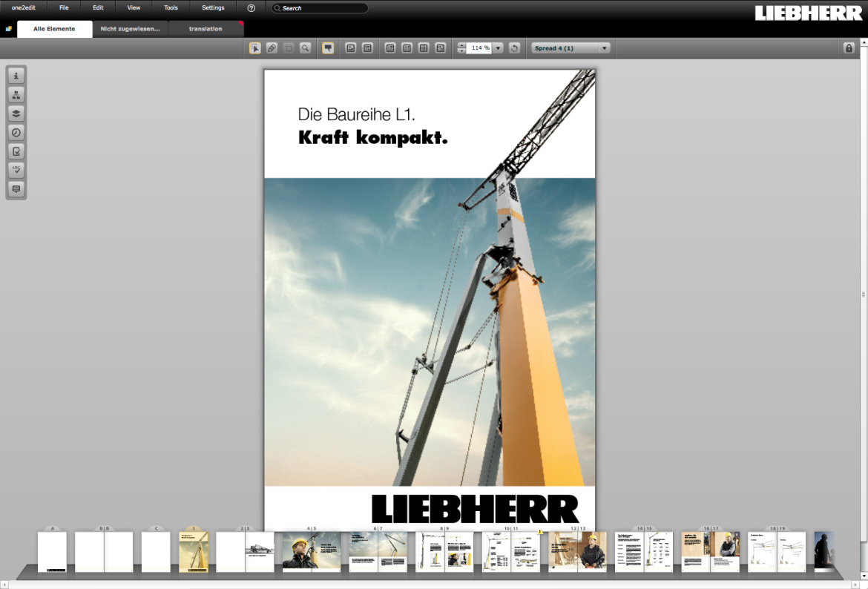Select the 14|15 spread thumbnail
This screenshot has width=868, height=589.
click(644, 551)
